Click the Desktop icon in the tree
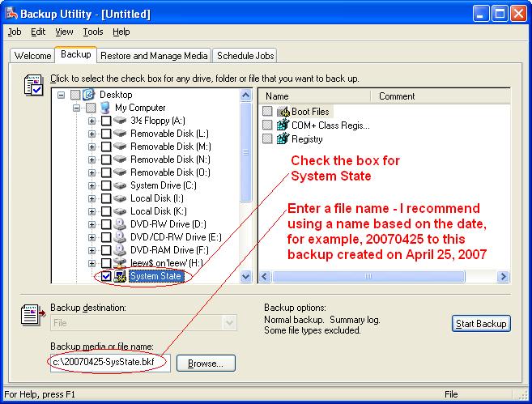The height and width of the screenshot is (404, 532). click(88, 95)
